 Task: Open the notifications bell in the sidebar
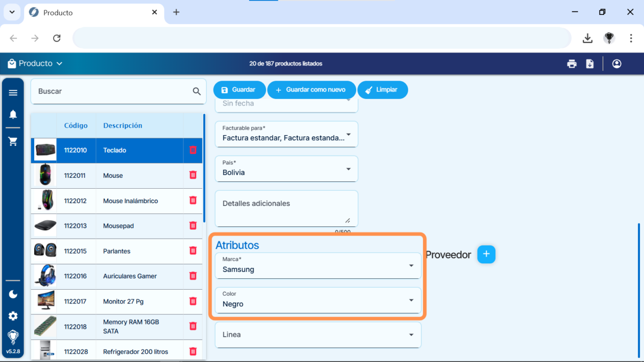pyautogui.click(x=13, y=114)
